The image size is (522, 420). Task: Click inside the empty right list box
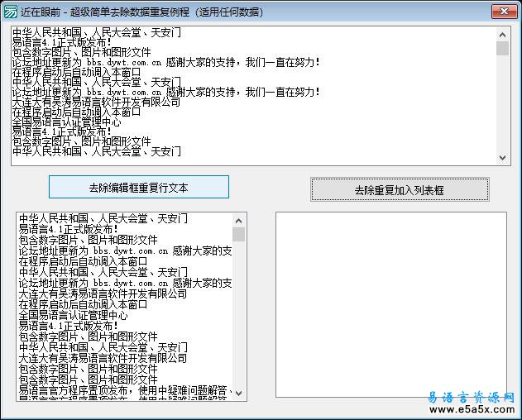[x=391, y=304]
